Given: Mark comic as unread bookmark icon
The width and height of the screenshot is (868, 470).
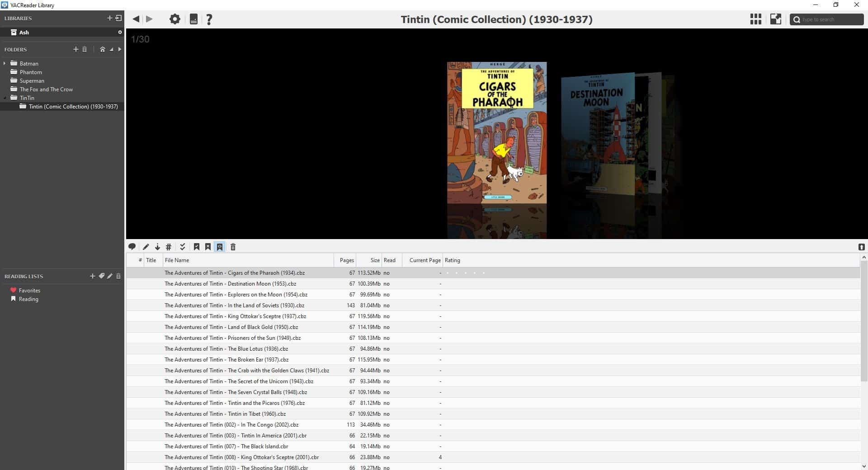Looking at the screenshot, I should click(208, 247).
